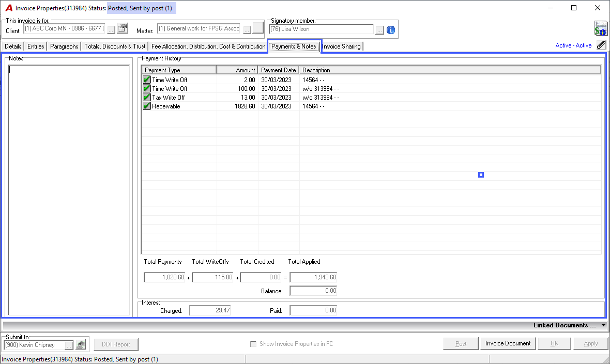
Task: Toggle the Show Invoice Properties in FC checkbox
Action: coord(253,344)
